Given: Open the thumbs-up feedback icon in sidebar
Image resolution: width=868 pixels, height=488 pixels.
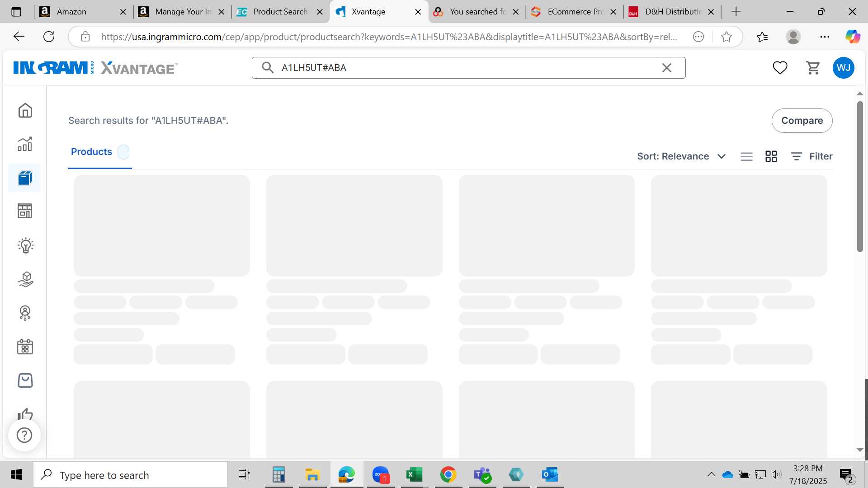Looking at the screenshot, I should (x=25, y=413).
